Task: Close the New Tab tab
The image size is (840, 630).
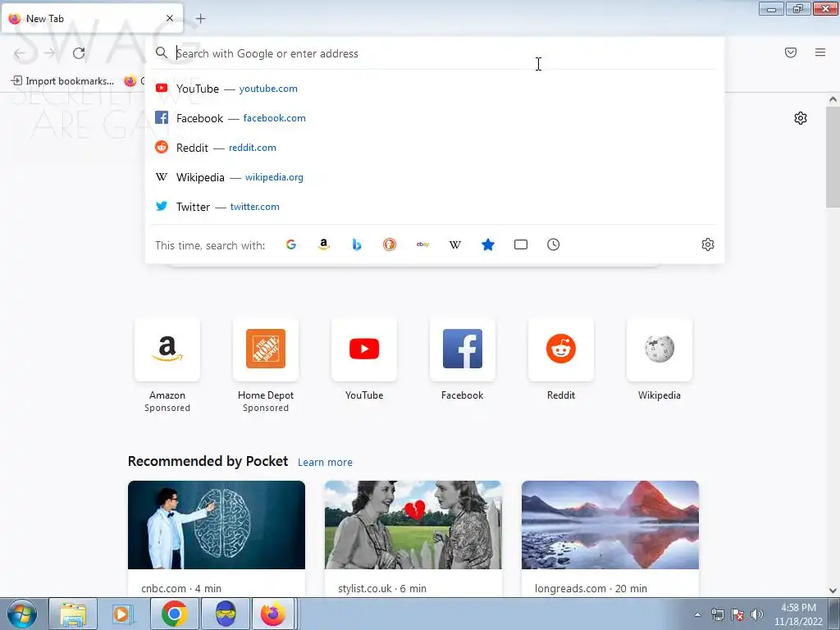Action: click(x=170, y=18)
